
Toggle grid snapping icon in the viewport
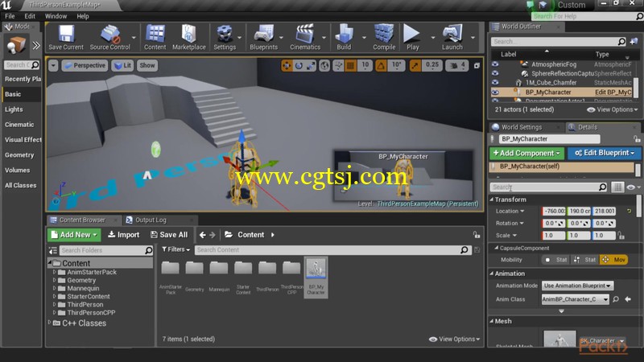pyautogui.click(x=350, y=65)
